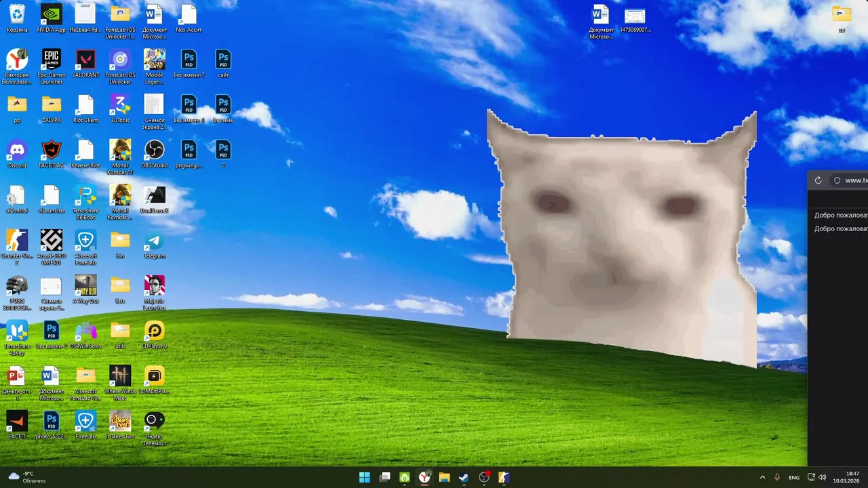Viewport: 868px width, 488px height.
Task: Select the vlLauncher shortcut
Action: 52,199
